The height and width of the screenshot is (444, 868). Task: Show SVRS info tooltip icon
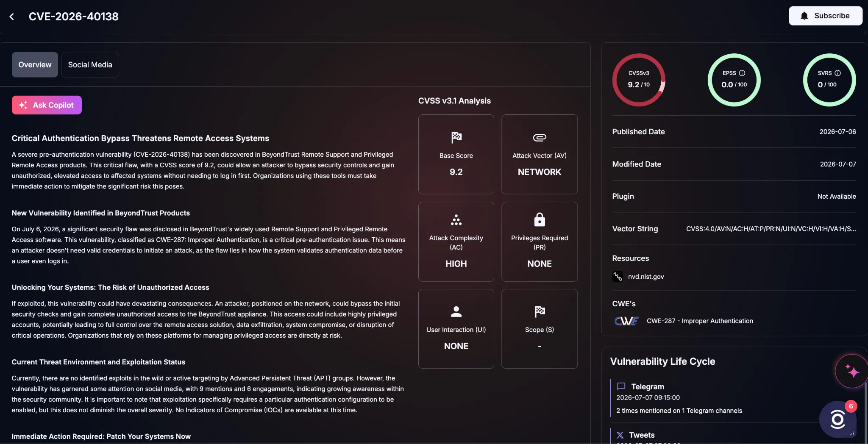point(837,73)
